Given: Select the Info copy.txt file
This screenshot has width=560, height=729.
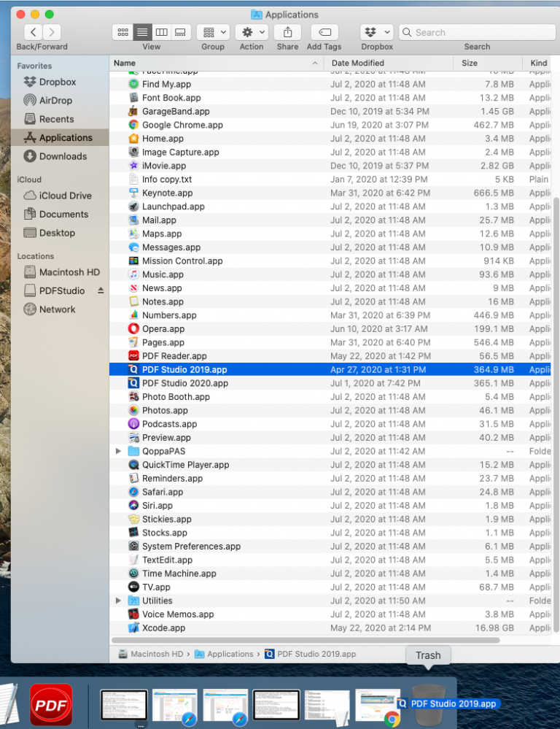Looking at the screenshot, I should [330, 179].
